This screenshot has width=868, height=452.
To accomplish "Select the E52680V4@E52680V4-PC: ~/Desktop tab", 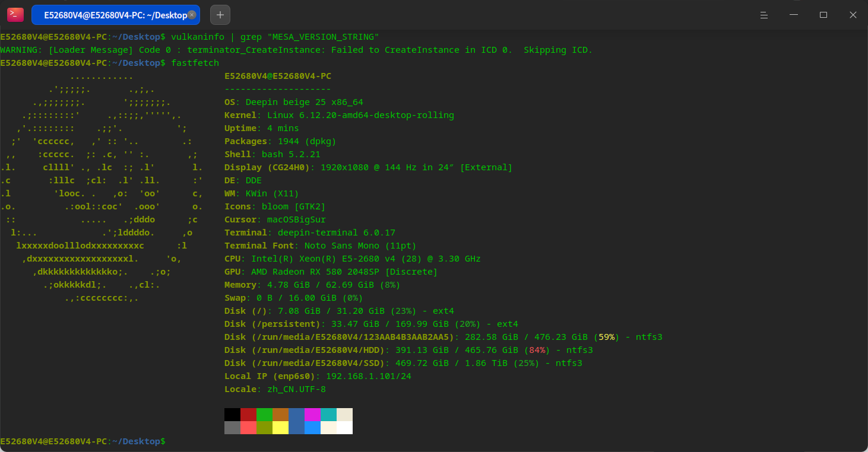I will pos(116,15).
